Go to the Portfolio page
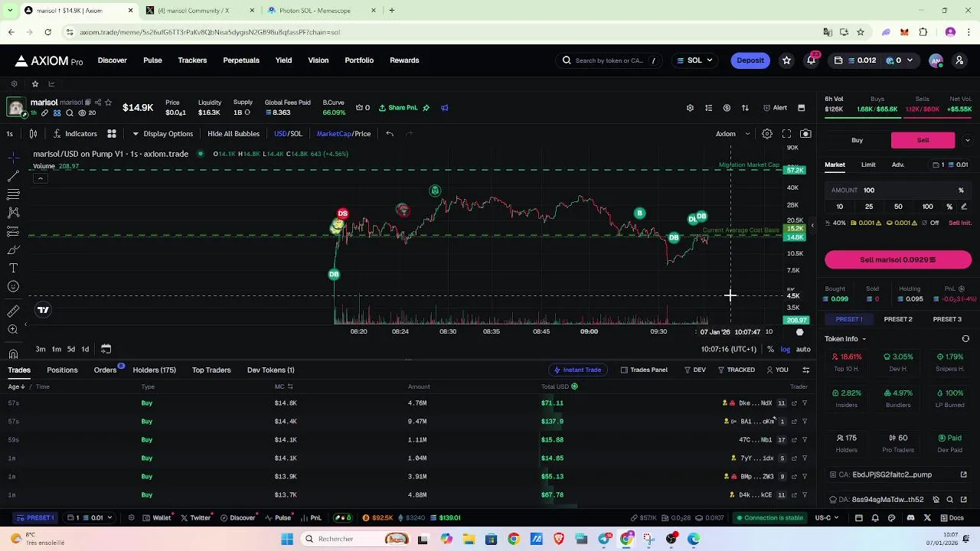 point(359,60)
